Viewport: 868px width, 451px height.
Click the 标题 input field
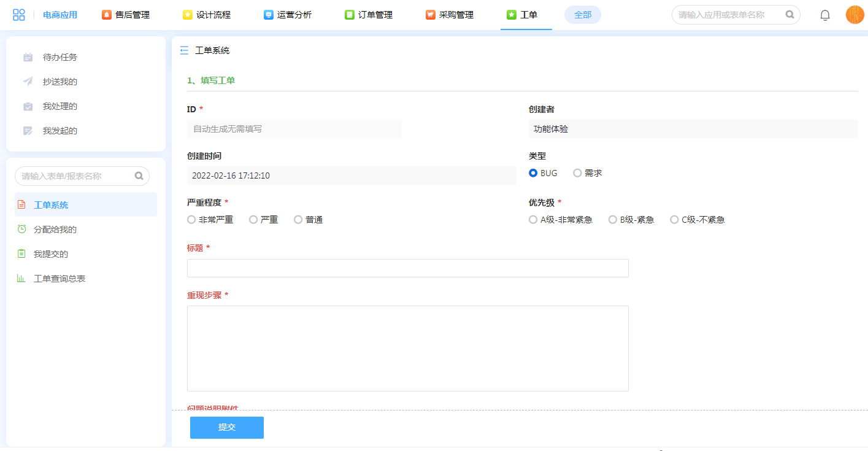coord(407,268)
